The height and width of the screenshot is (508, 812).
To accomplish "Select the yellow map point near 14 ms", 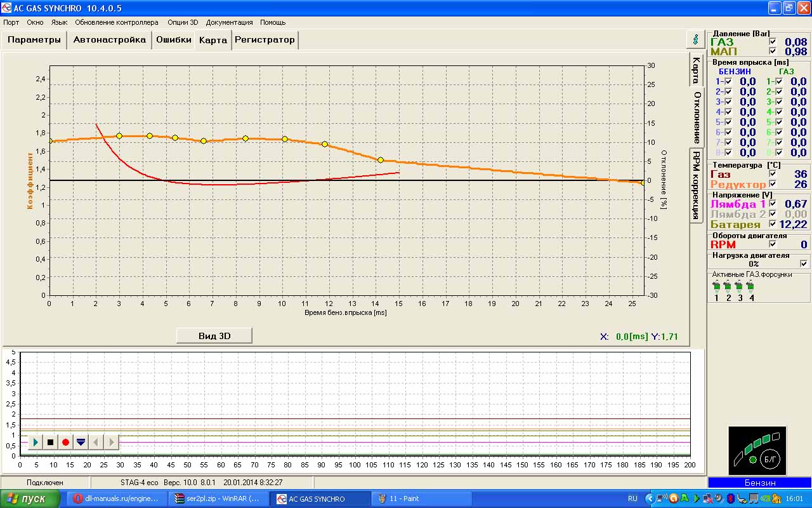I will coord(381,160).
